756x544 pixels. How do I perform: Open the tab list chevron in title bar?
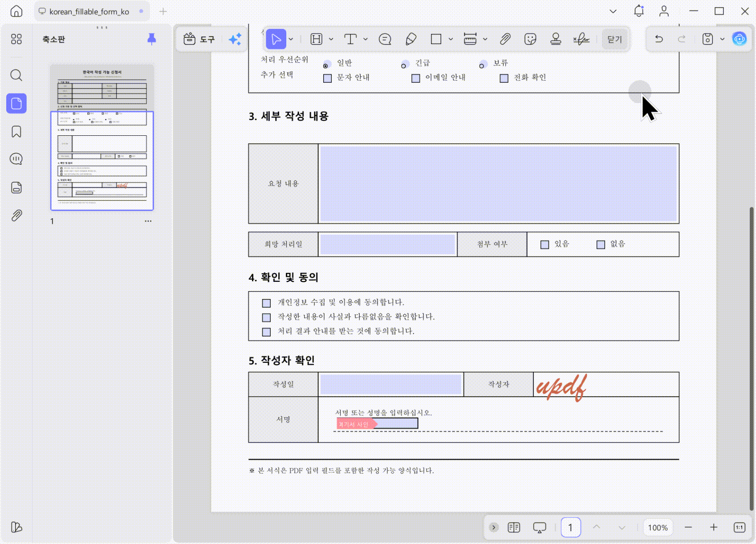(613, 11)
